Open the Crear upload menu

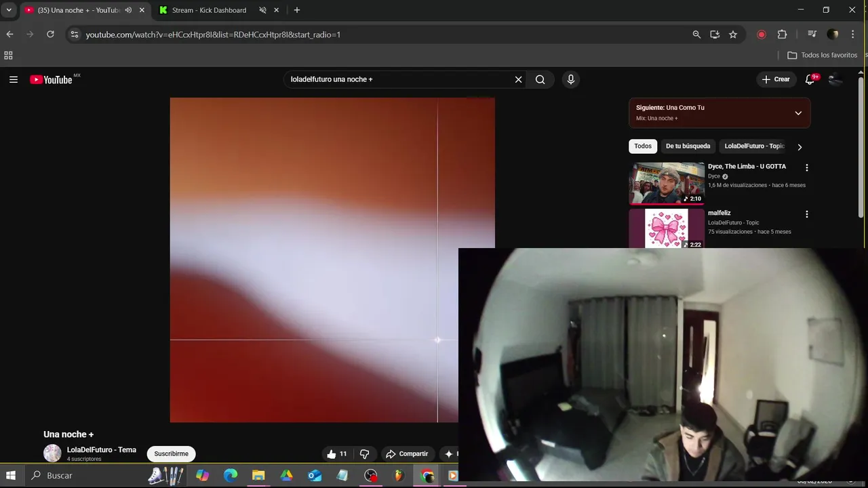click(776, 79)
